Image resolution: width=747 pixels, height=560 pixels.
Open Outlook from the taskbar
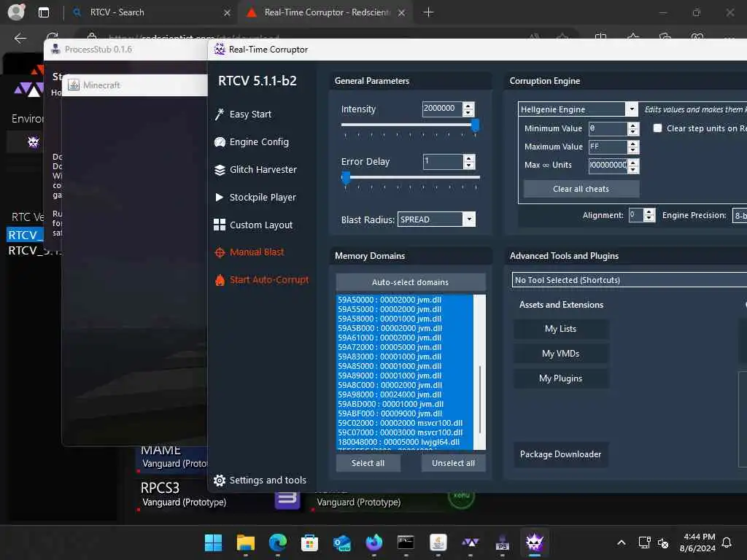click(x=342, y=542)
